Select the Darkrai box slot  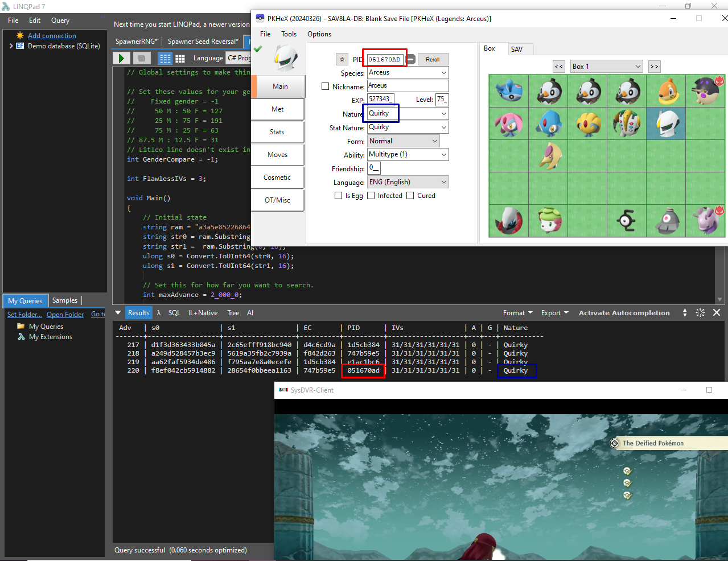click(509, 221)
